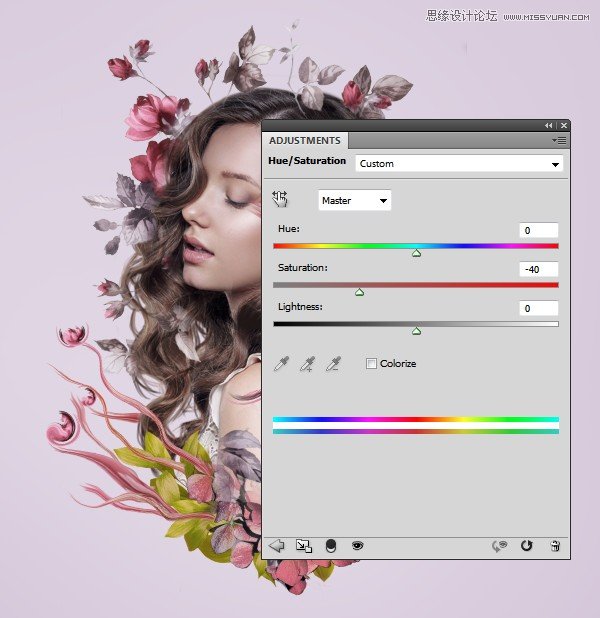
Task: Clip adjustment to layer icon
Action: 331,546
